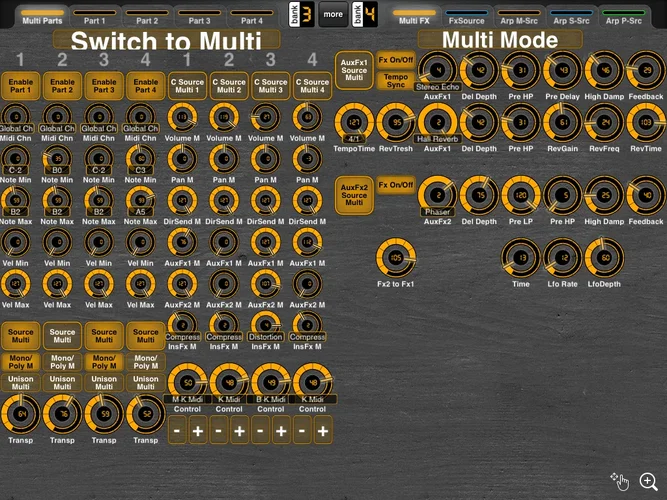Click the Note Max knob labeled A5
667x500 pixels.
point(141,201)
